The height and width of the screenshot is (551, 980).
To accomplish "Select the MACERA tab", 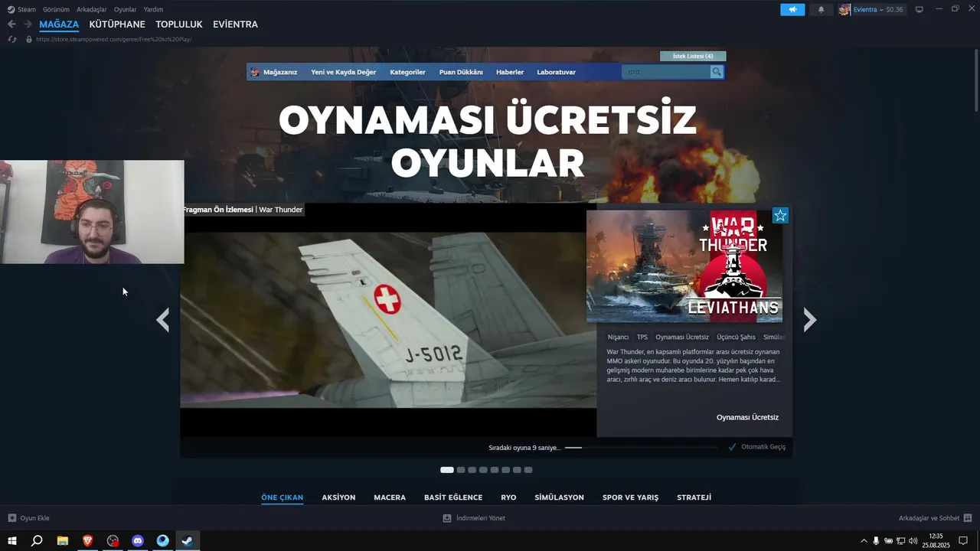I will (x=390, y=497).
